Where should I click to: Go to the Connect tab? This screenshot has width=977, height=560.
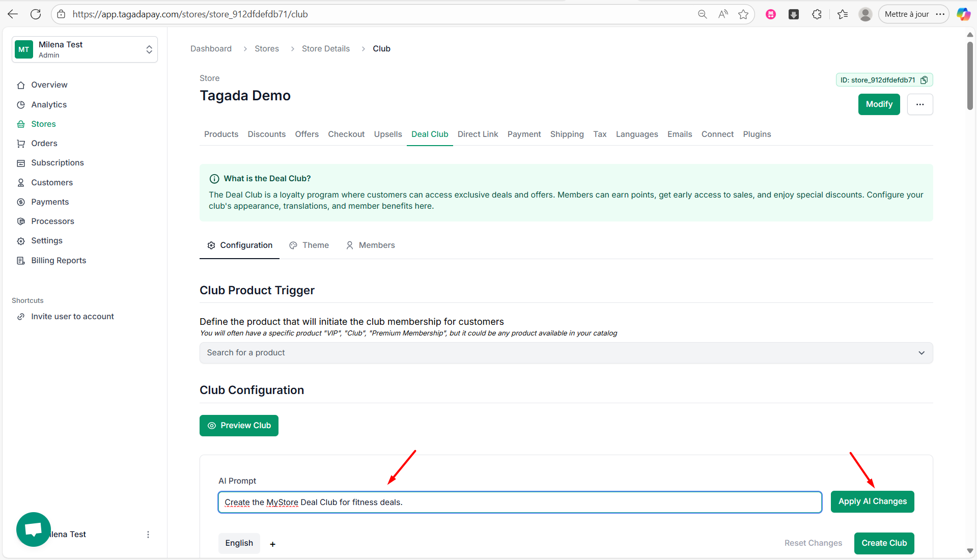pos(717,134)
